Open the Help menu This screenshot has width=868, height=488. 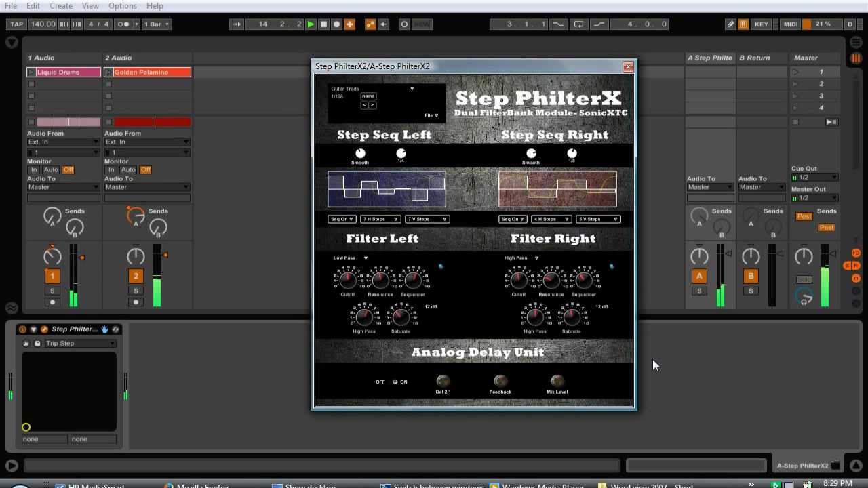coord(155,6)
